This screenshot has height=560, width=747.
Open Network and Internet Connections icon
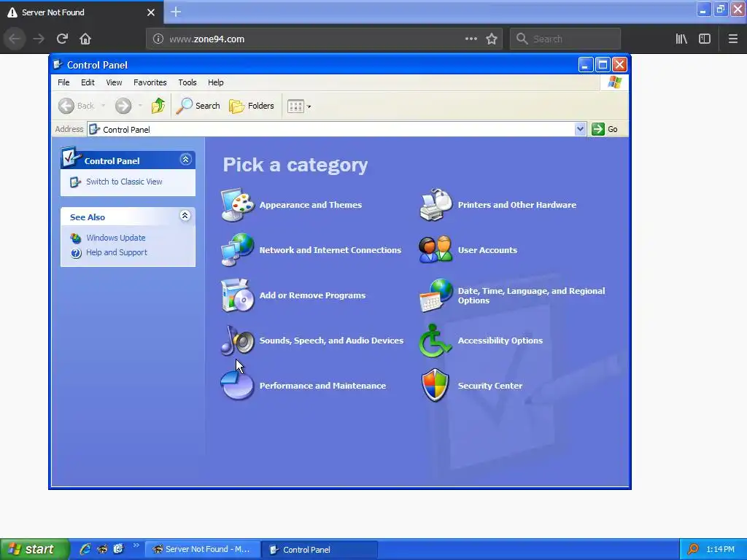point(238,249)
